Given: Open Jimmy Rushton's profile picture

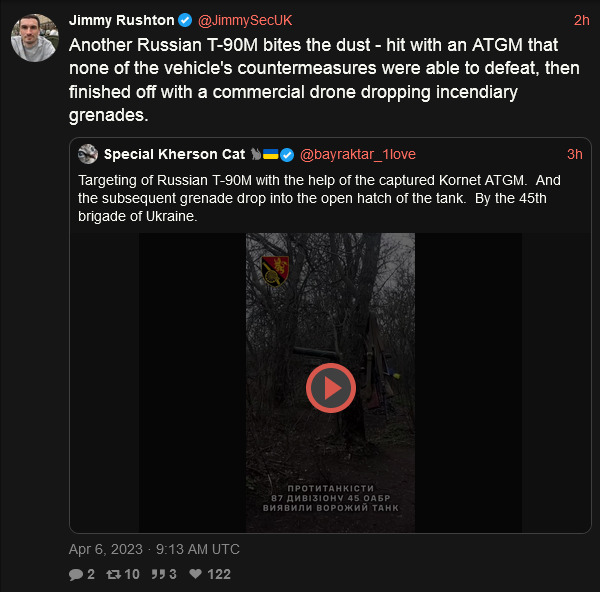Looking at the screenshot, I should coord(34,38).
